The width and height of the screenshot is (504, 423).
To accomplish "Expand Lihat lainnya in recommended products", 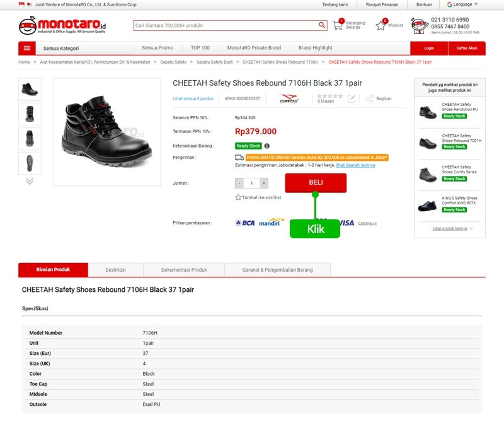I will pos(452,228).
